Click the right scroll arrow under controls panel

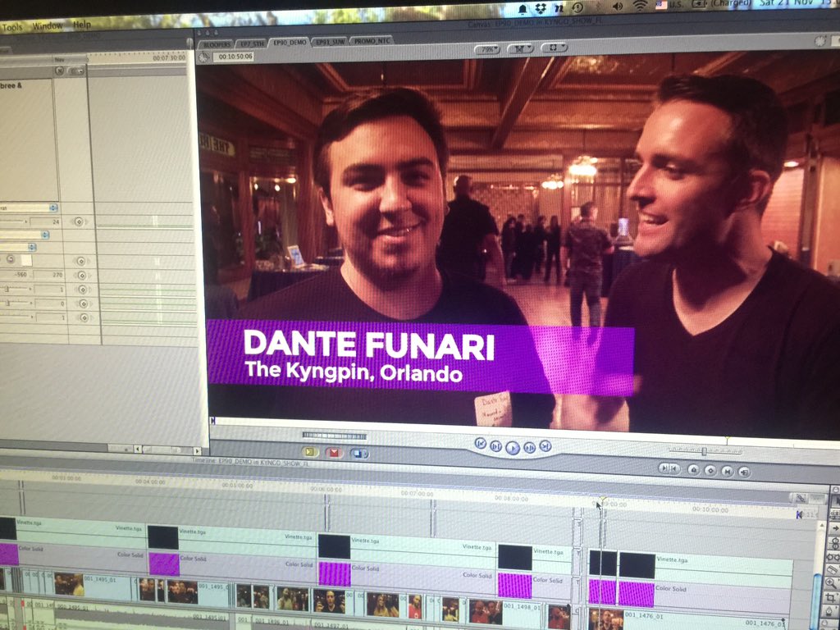197,451
